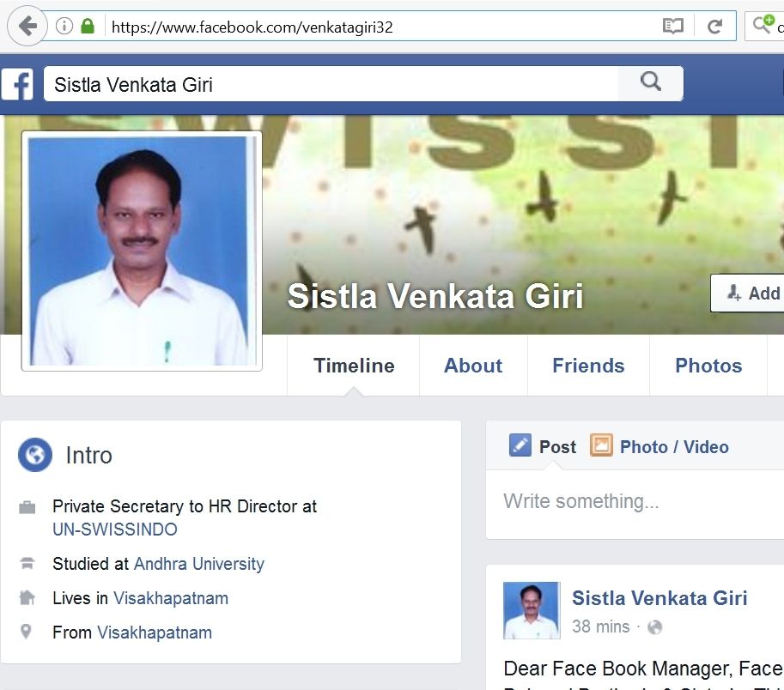Click the education icon beside Andhra University
The image size is (784, 690).
coord(27,564)
